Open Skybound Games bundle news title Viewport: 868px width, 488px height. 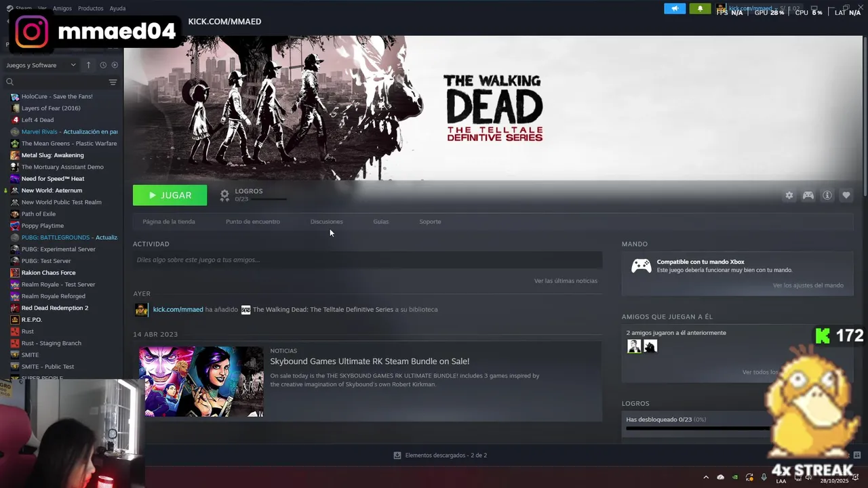[x=370, y=361]
